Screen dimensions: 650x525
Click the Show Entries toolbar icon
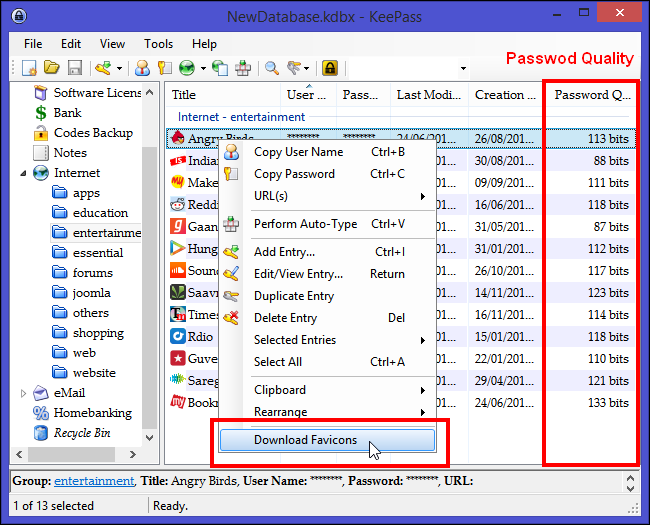coord(293,68)
